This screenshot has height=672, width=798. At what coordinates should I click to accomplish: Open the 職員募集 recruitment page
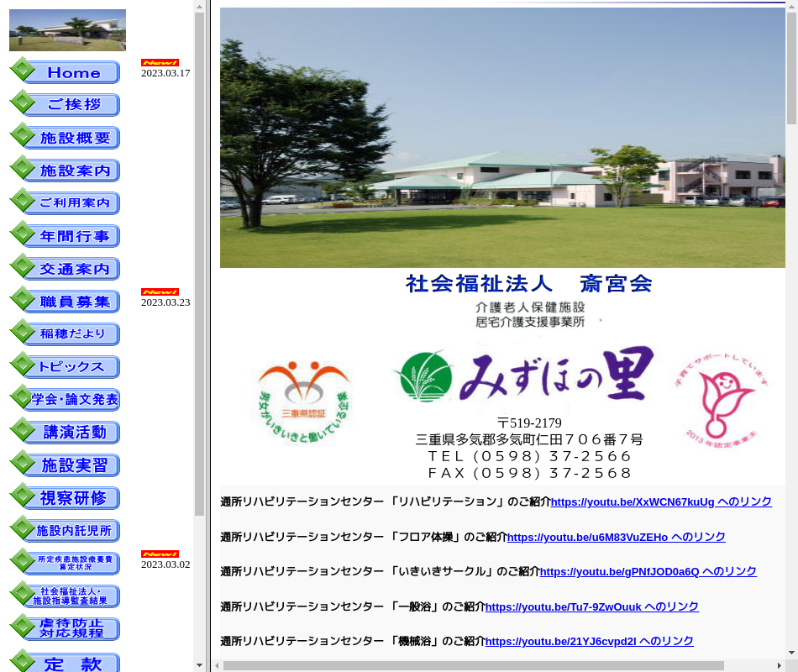pos(66,302)
